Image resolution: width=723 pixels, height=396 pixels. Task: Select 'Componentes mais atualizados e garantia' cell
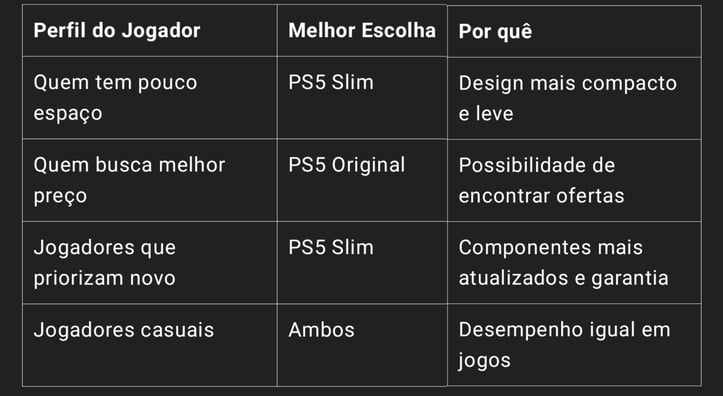[x=574, y=262]
